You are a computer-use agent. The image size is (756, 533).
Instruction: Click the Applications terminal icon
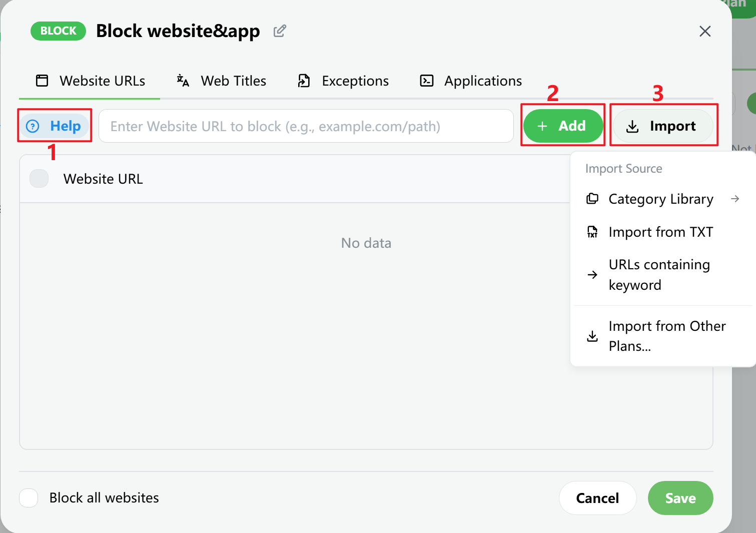tap(427, 81)
